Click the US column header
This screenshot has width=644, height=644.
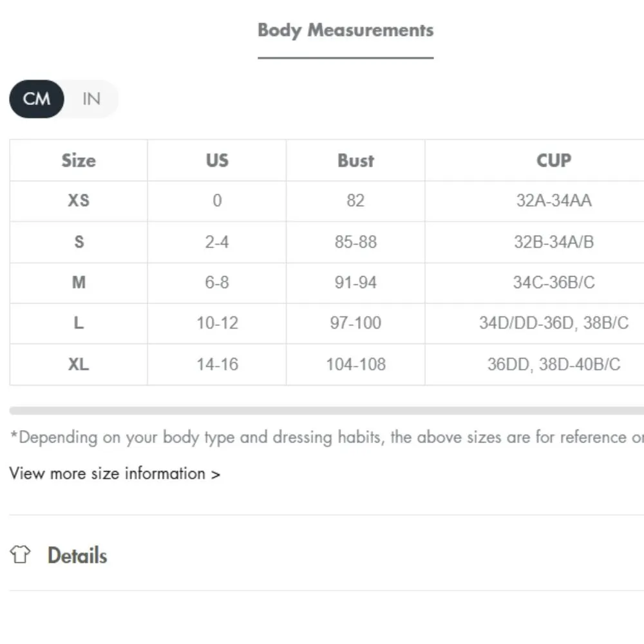point(217,160)
